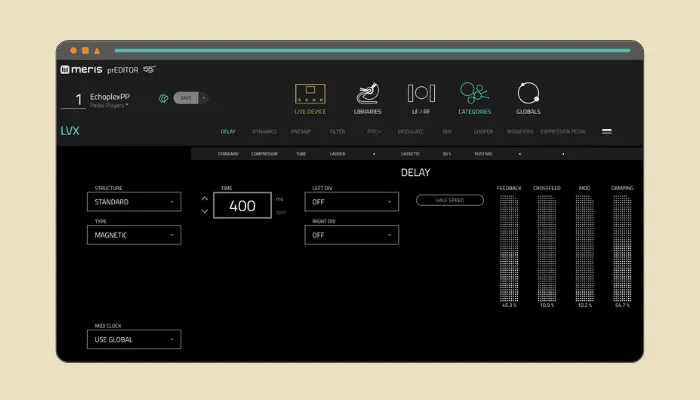Click the EchoplexPP preset name
The height and width of the screenshot is (400, 700).
coord(110,96)
